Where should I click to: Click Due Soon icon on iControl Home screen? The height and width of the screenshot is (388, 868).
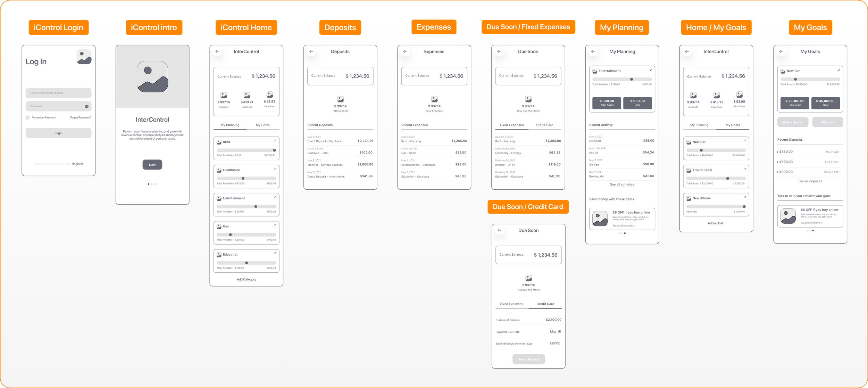coord(270,94)
